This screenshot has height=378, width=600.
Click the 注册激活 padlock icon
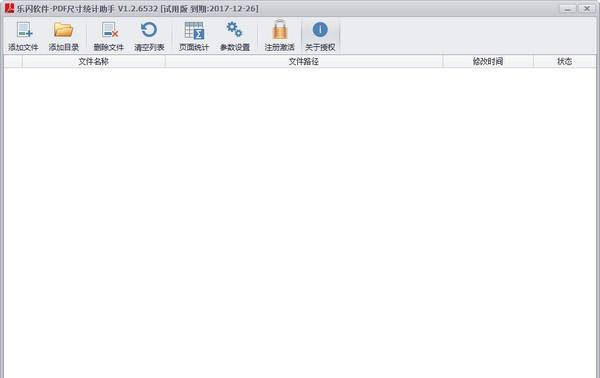coord(280,29)
